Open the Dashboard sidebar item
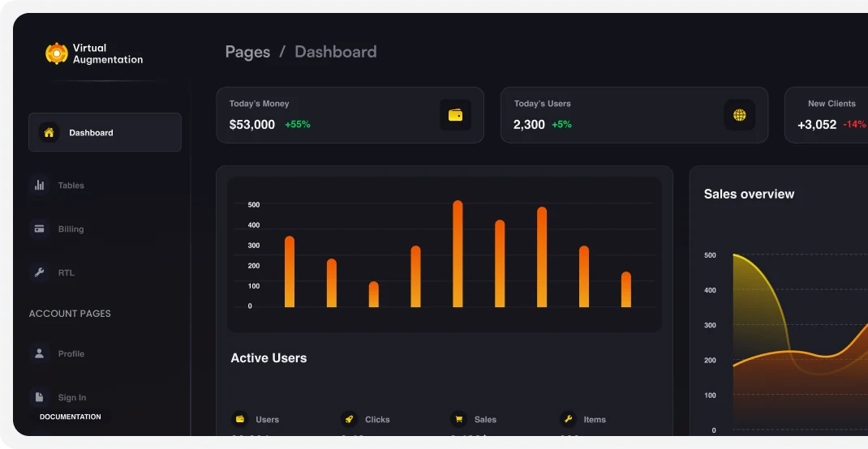Image resolution: width=868 pixels, height=449 pixels. [105, 132]
